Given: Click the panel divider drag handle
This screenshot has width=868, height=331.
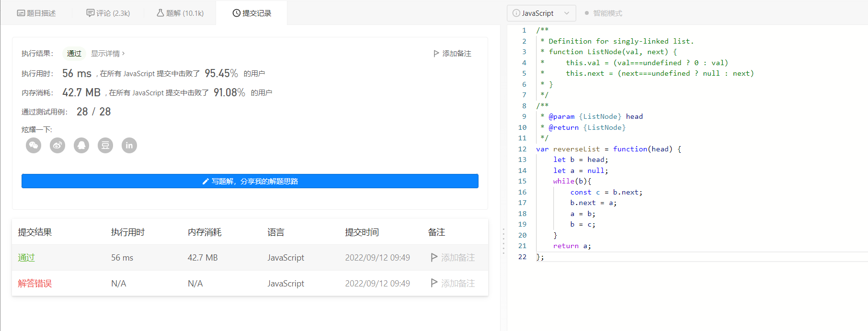Looking at the screenshot, I should click(503, 241).
